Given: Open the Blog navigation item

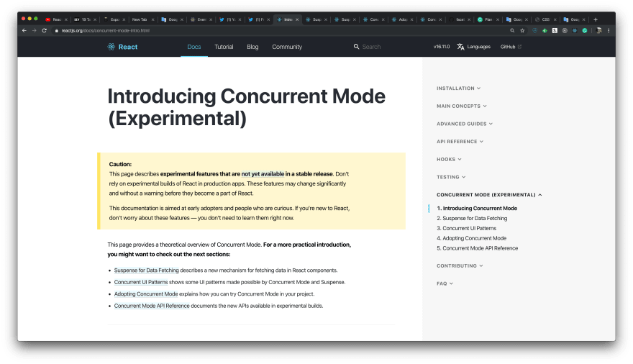Looking at the screenshot, I should click(x=252, y=47).
